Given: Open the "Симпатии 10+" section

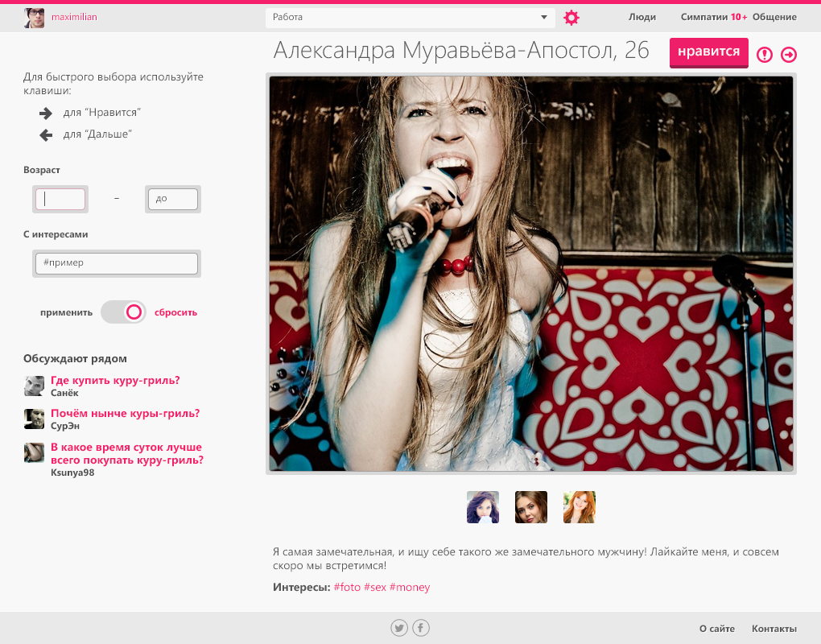Looking at the screenshot, I should pyautogui.click(x=714, y=17).
